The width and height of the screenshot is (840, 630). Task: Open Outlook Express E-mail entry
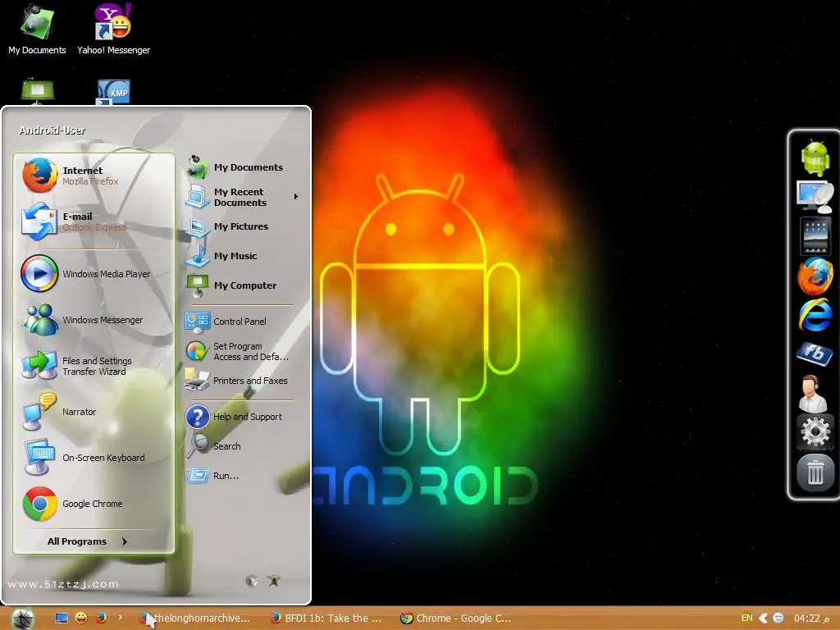[x=94, y=221]
